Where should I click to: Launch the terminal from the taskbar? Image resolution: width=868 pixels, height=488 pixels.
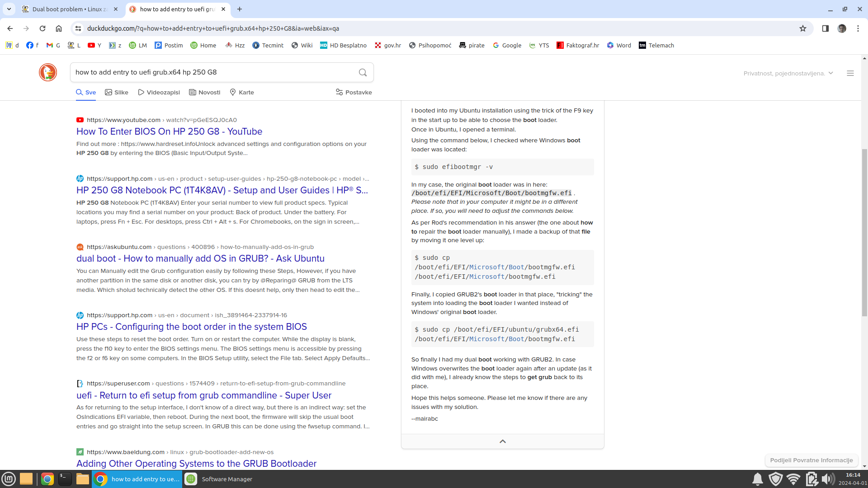65,479
